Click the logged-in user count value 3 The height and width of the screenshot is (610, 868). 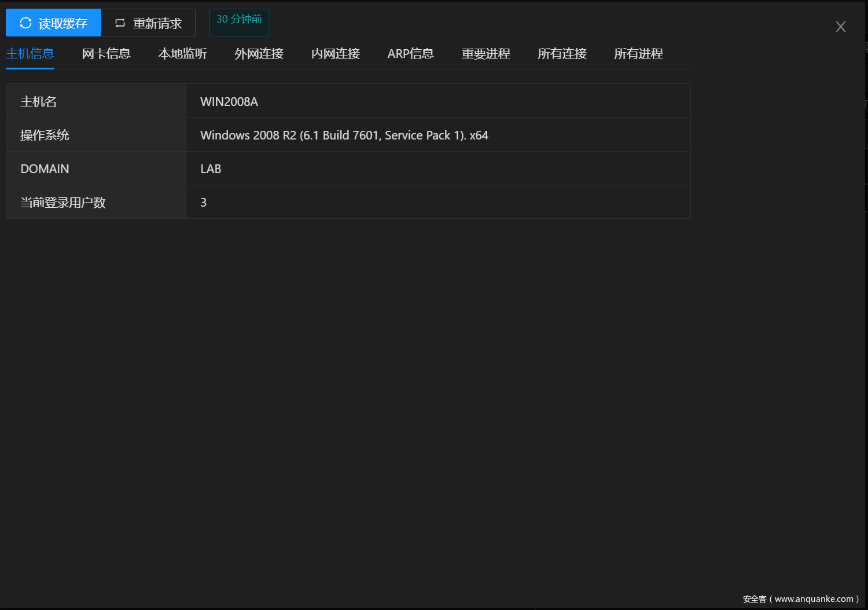click(204, 203)
